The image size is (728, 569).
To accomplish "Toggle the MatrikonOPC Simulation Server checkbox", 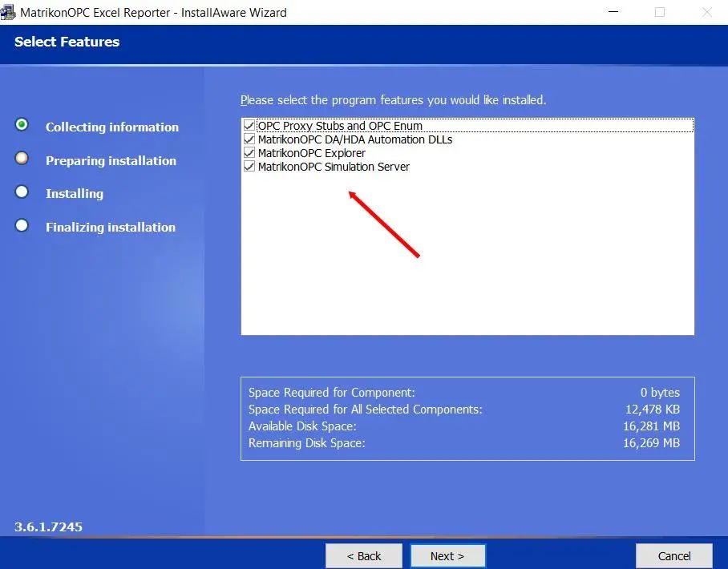I will [249, 166].
